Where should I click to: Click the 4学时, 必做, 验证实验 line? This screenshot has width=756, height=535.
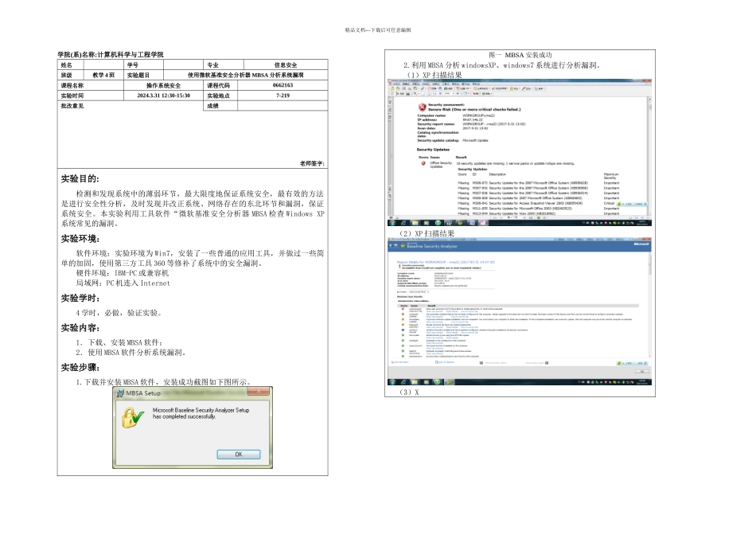tap(119, 313)
